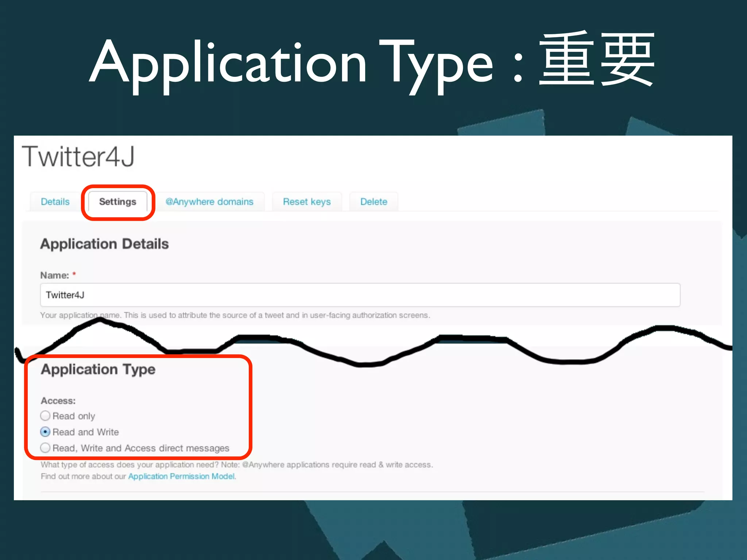Select Read, Write and Access direct messages
747x560 pixels.
[x=45, y=448]
